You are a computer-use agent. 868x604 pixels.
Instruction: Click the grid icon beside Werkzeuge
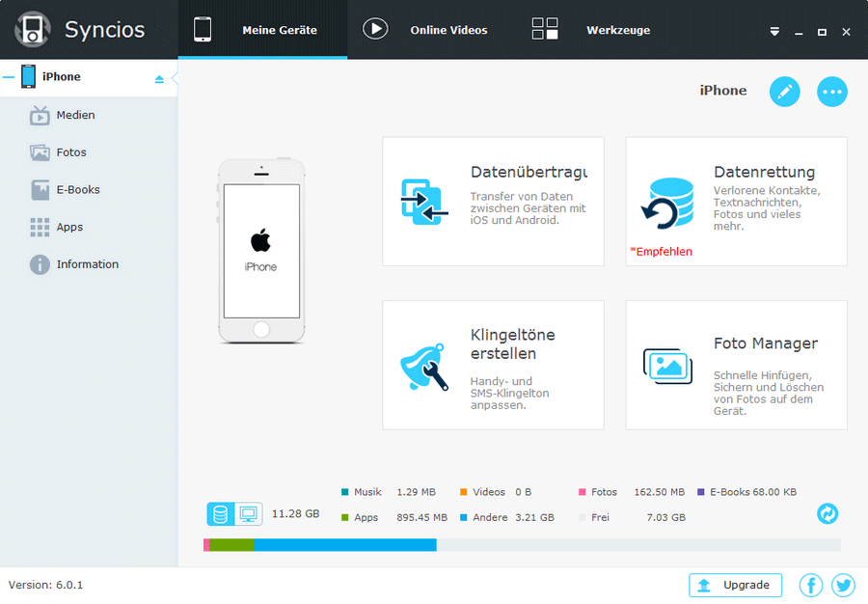545,29
